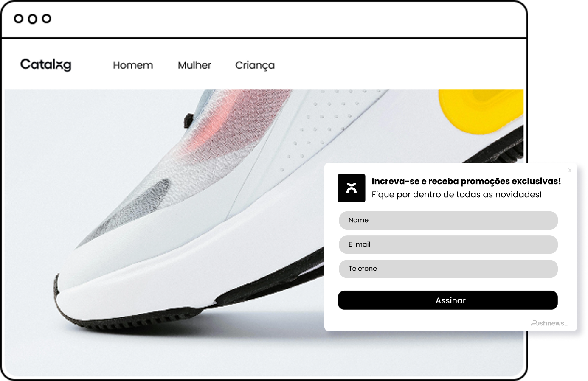Viewport: 588px width, 381px height.
Task: Click the 'Fique por dentro de todas as novidades!' text
Action: 456,194
